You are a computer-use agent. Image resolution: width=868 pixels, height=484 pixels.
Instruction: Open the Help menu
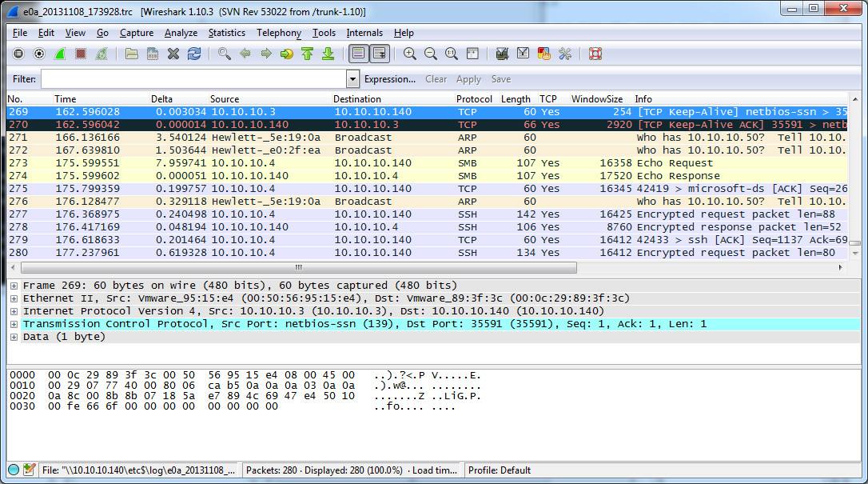(x=404, y=33)
